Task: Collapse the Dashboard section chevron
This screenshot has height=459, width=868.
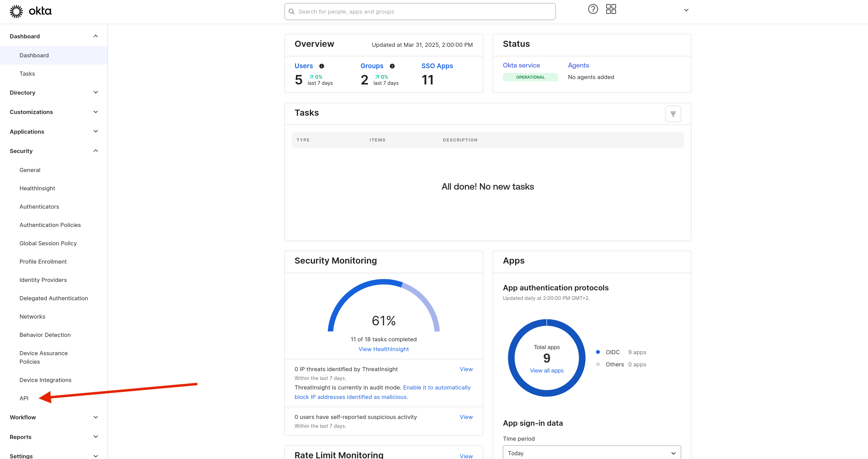Action: pos(96,36)
